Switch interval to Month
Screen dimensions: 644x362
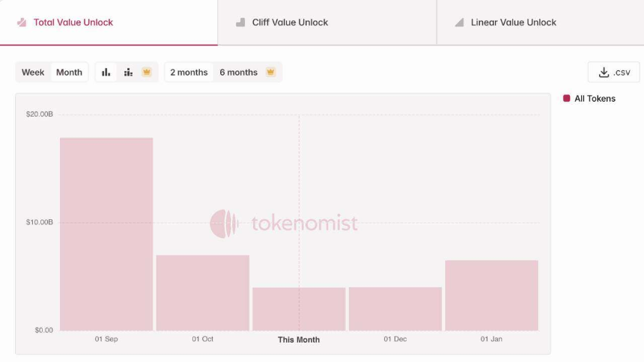69,73
